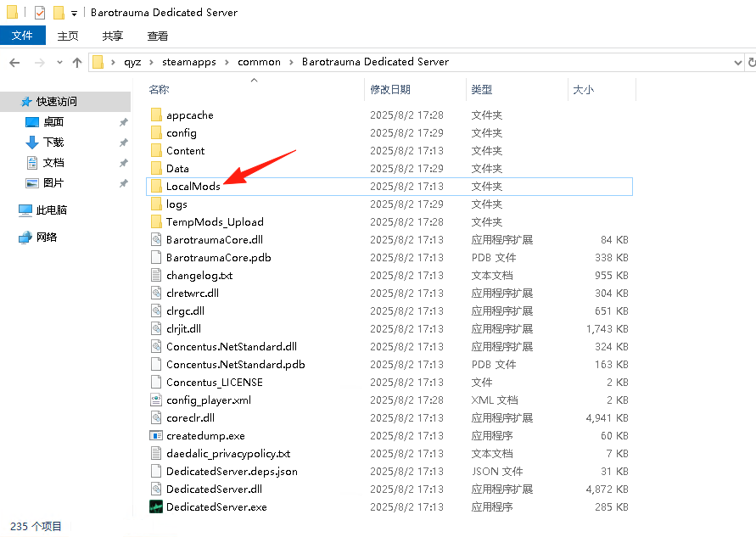This screenshot has width=756, height=537.
Task: Open the recent locations dropdown arrow
Action: (x=59, y=62)
